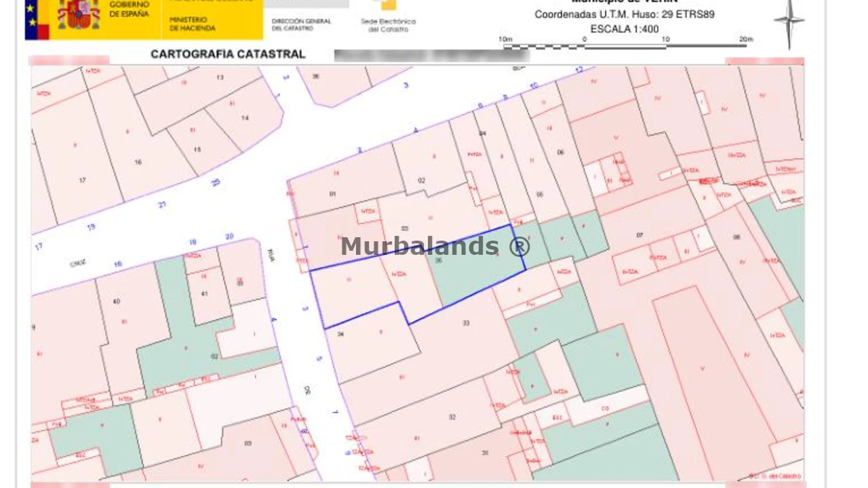Click the Murbalands watermark text

coord(435,246)
